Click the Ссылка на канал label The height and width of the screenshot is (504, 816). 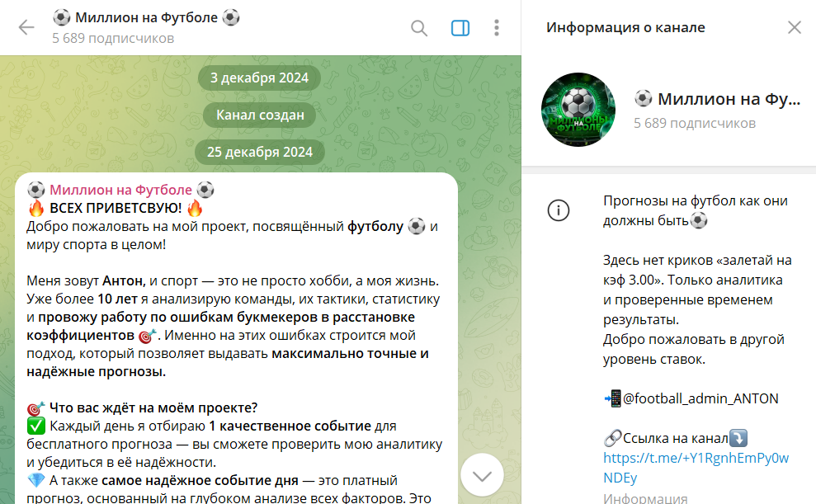[x=675, y=439]
